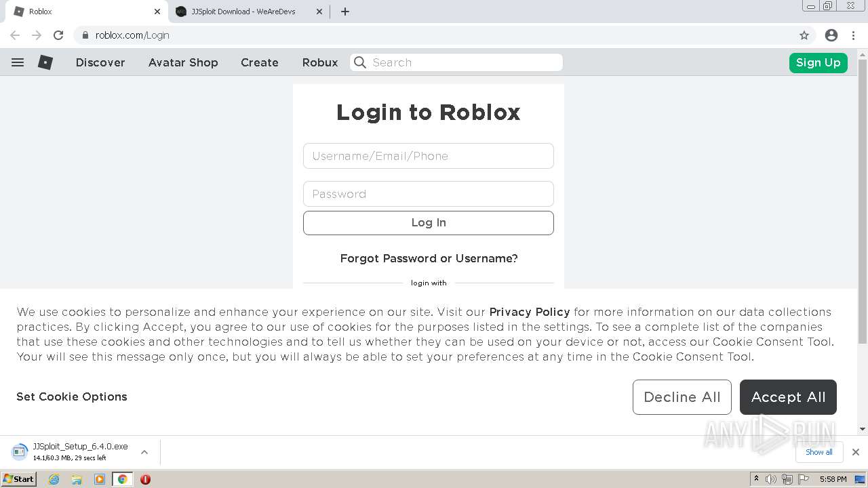Go back to the previous page
Image resolution: width=868 pixels, height=488 pixels.
click(15, 35)
